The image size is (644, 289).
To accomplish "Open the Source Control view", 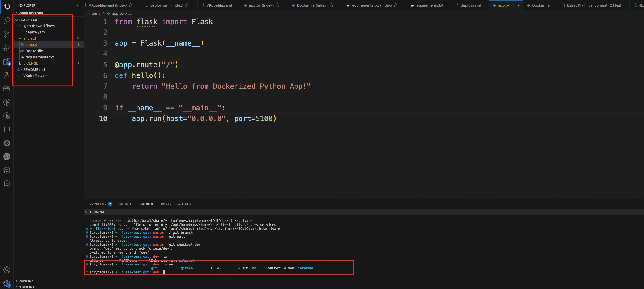I will (x=7, y=34).
